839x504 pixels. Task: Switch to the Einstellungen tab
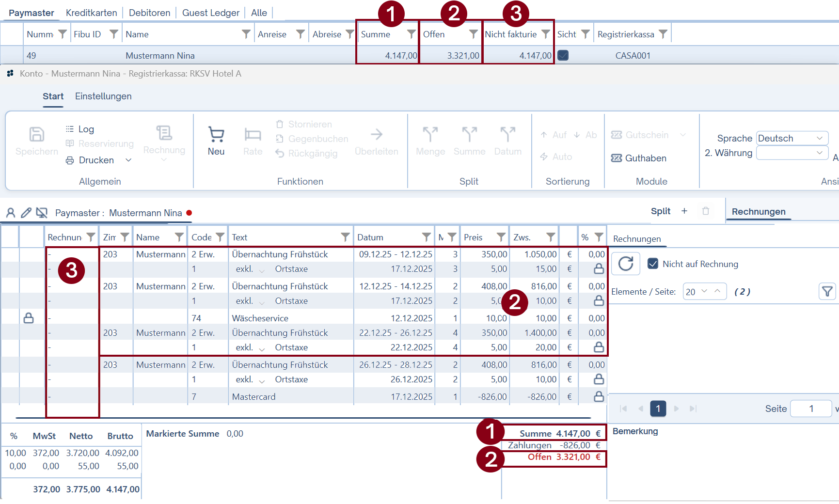point(103,96)
